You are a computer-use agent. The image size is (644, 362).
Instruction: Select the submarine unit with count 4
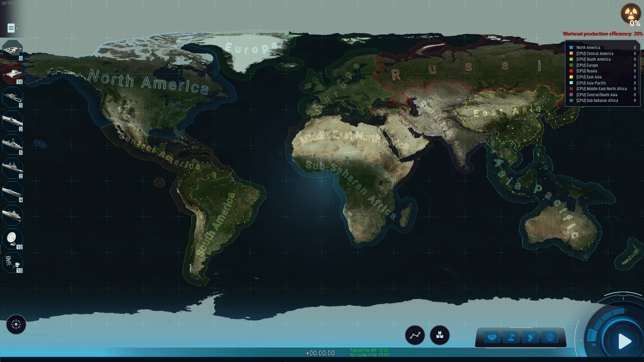(12, 192)
